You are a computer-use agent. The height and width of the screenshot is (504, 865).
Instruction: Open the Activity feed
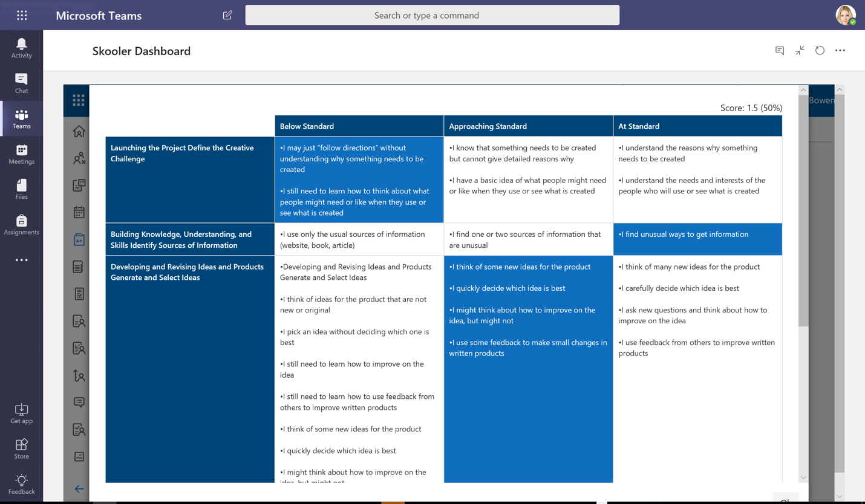[21, 48]
